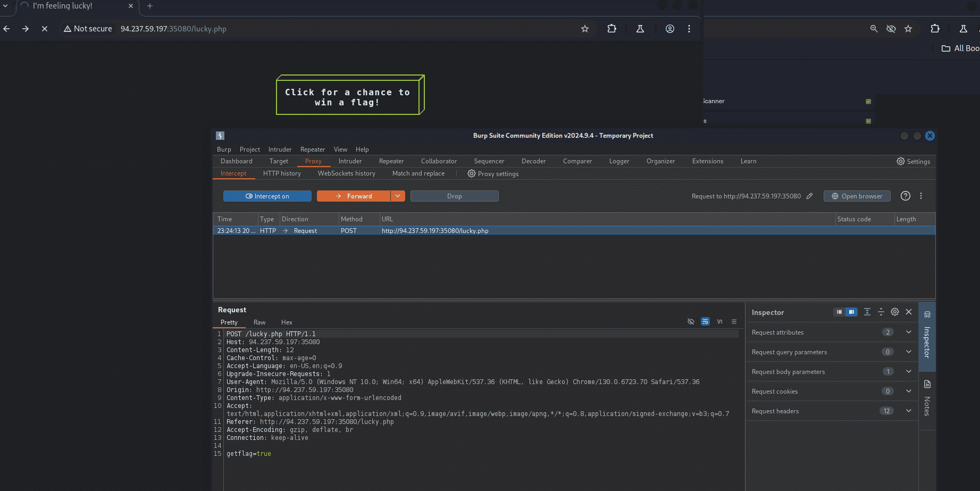Viewport: 980px width, 491px height.
Task: Open the All Bookmarks folder
Action: (x=960, y=48)
